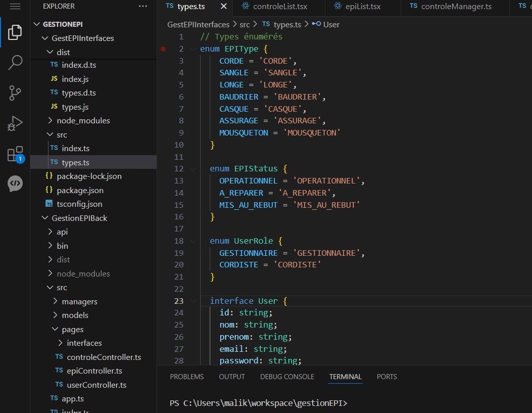Open the DEBUG CONSOLE panel tab
The height and width of the screenshot is (413, 532).
(x=287, y=377)
